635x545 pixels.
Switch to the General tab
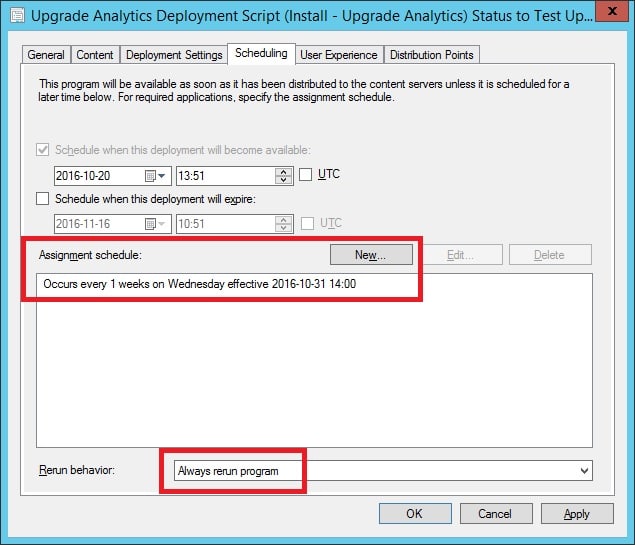tap(46, 55)
